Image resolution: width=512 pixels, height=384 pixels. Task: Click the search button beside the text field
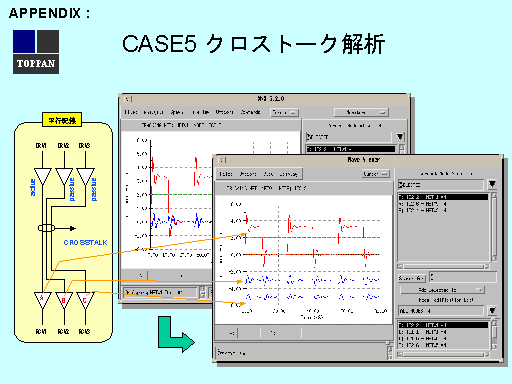[412, 278]
